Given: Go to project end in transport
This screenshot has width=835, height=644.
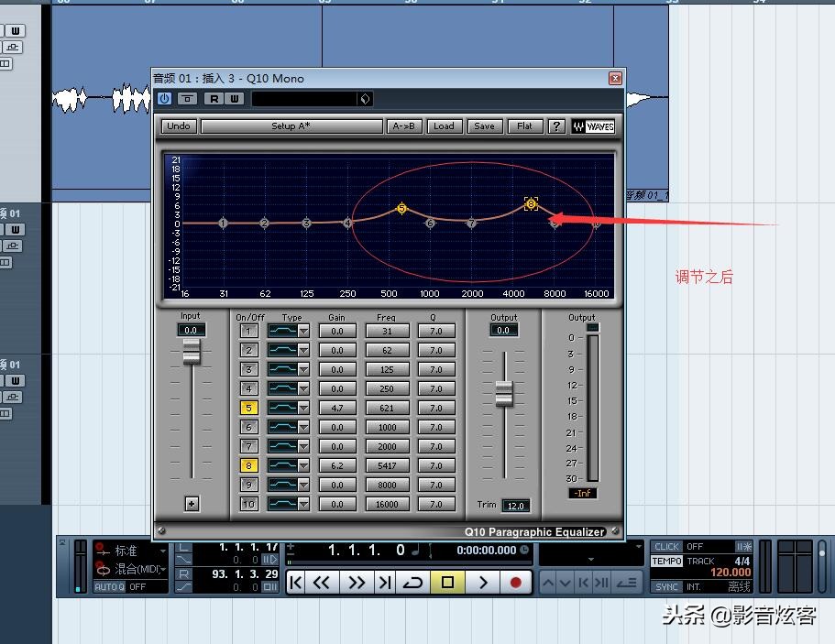Looking at the screenshot, I should click(x=384, y=583).
